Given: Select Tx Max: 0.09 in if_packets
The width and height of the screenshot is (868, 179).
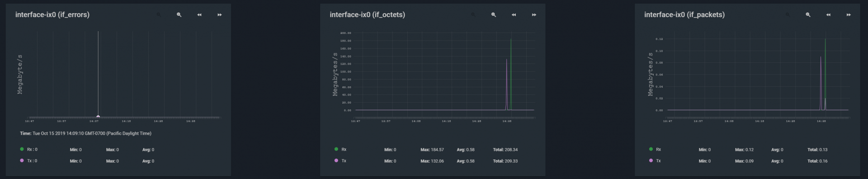Looking at the screenshot, I should 744,161.
